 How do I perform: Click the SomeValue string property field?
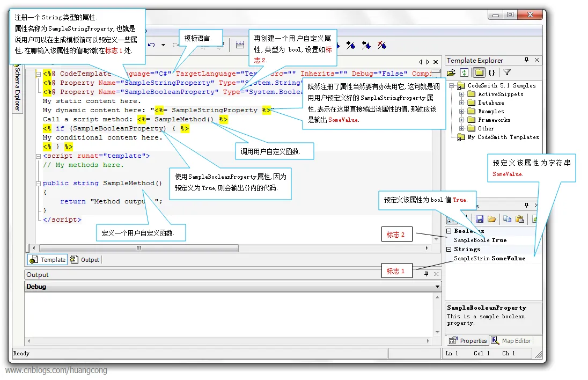click(509, 258)
